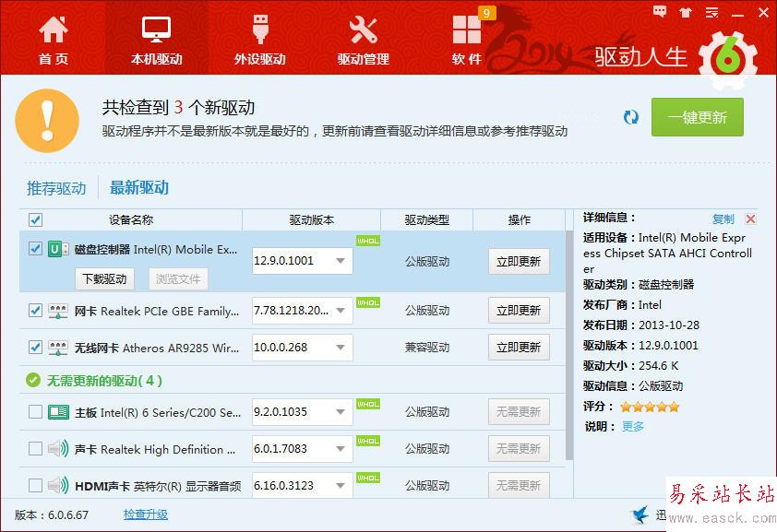Screen dimensions: 777x532
Task: Select the 本机驱动 monitor icon
Action: coord(156,30)
